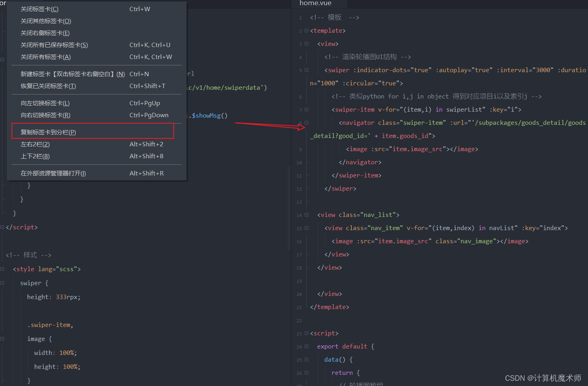This screenshot has height=386, width=588.
Task: Click "width: 100%;" in left pane
Action: point(55,353)
